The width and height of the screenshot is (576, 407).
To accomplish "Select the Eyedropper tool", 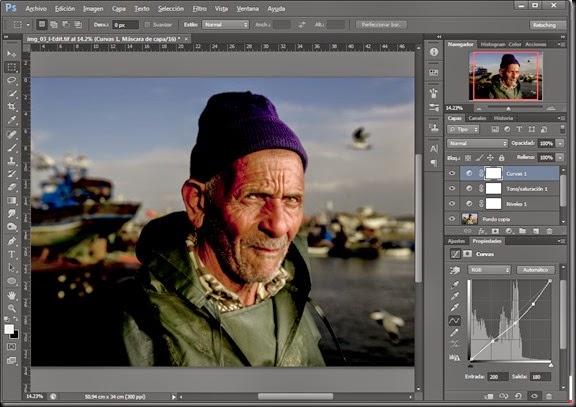I will (x=12, y=120).
